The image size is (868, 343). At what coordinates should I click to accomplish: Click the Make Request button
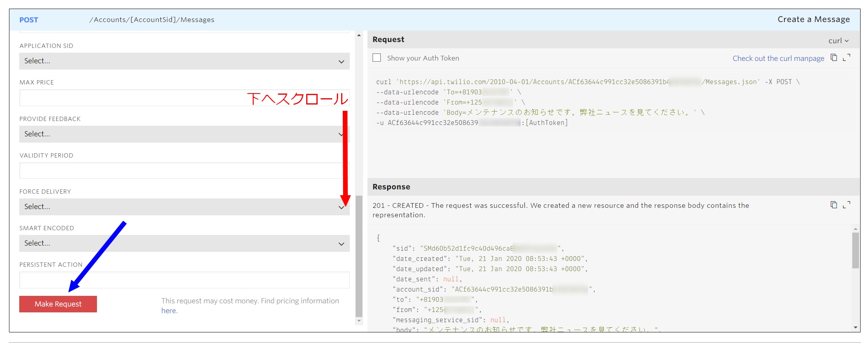click(58, 304)
